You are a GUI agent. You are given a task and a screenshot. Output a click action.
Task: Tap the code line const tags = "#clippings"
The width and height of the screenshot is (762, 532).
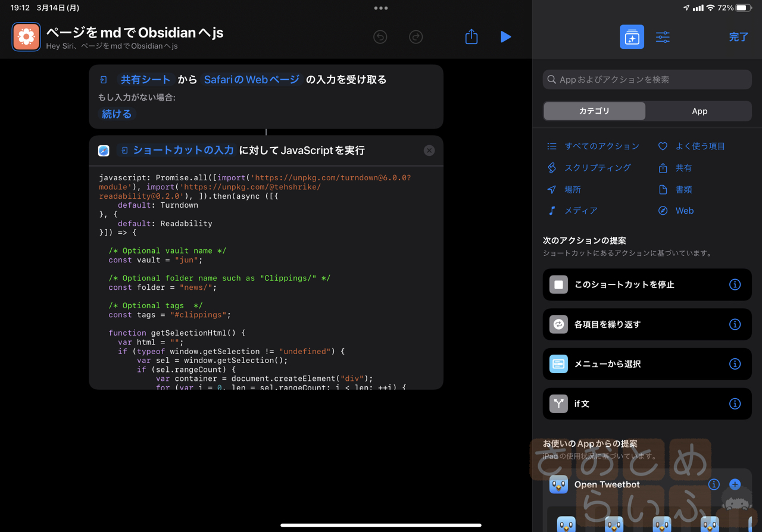(x=170, y=315)
